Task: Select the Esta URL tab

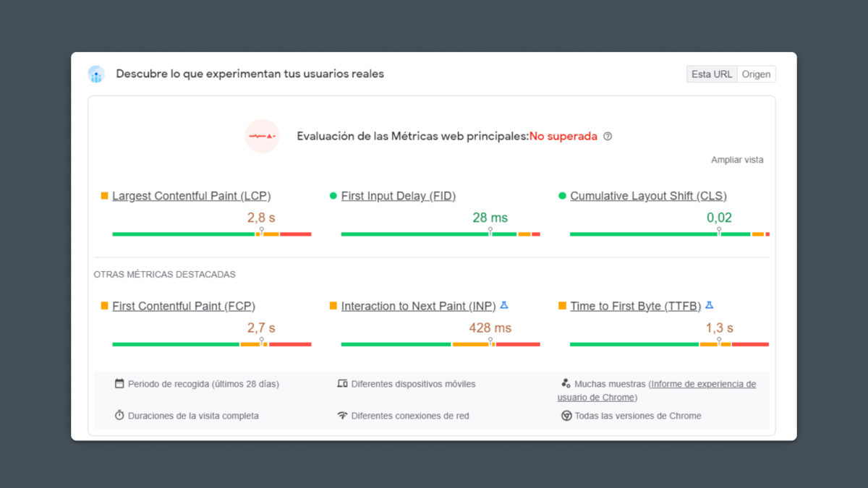Action: click(x=711, y=74)
